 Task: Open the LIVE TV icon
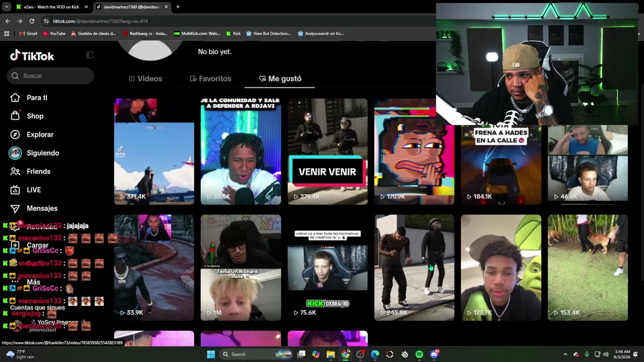(x=15, y=190)
